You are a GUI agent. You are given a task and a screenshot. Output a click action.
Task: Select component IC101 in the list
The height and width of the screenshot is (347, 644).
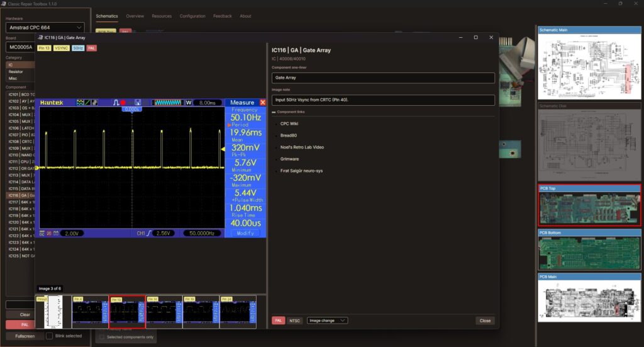coord(21,94)
